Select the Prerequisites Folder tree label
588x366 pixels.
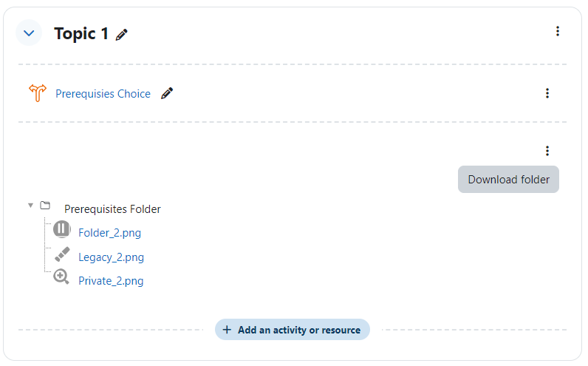pos(112,209)
